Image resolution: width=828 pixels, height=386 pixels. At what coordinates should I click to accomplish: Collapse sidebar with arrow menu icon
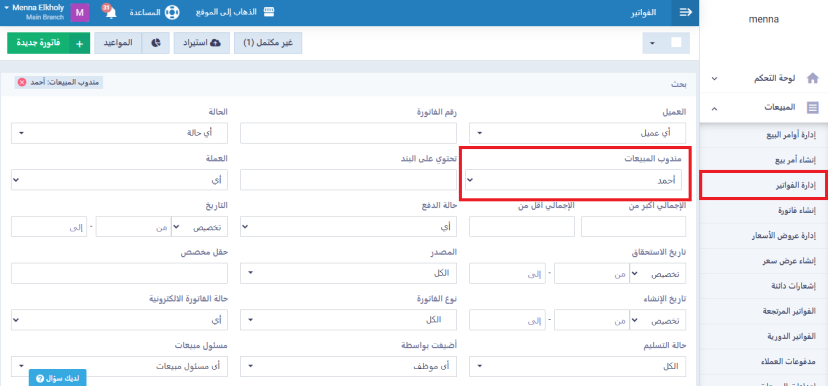[685, 13]
